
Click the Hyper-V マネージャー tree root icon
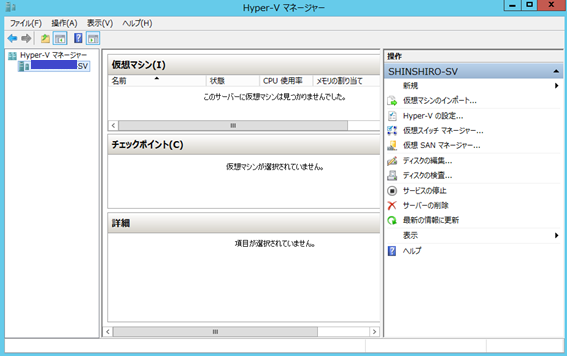click(x=13, y=56)
